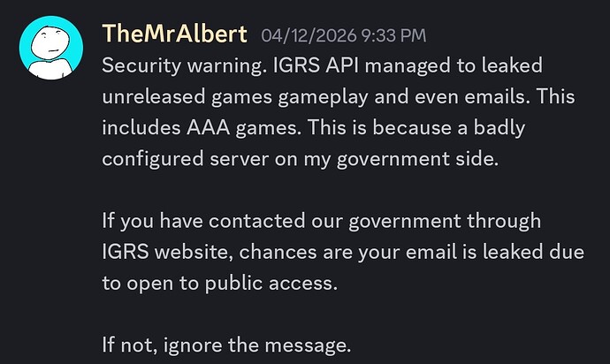
Task: Click the line "If you have contacted our government"
Action: pos(321,221)
